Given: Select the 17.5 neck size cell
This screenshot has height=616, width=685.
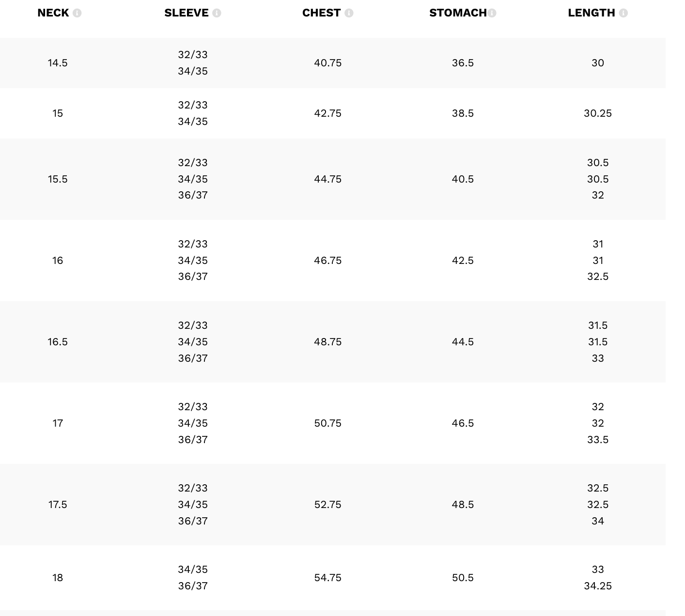Looking at the screenshot, I should pyautogui.click(x=58, y=505).
